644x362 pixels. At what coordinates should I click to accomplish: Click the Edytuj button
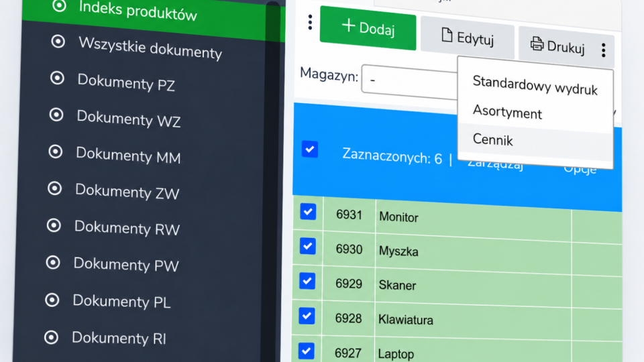coord(468,38)
